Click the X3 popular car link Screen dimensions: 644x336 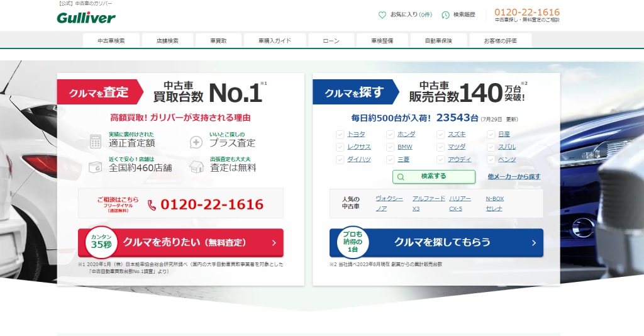[416, 209]
